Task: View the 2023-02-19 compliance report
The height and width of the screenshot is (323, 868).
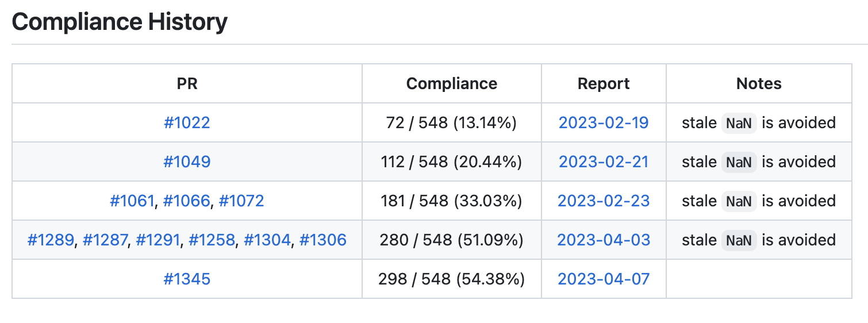Action: [604, 123]
